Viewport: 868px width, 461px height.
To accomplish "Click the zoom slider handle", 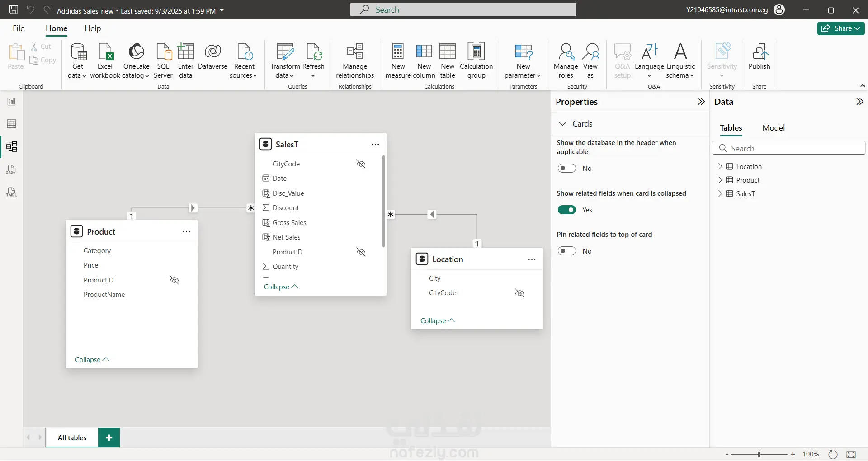I will (759, 454).
